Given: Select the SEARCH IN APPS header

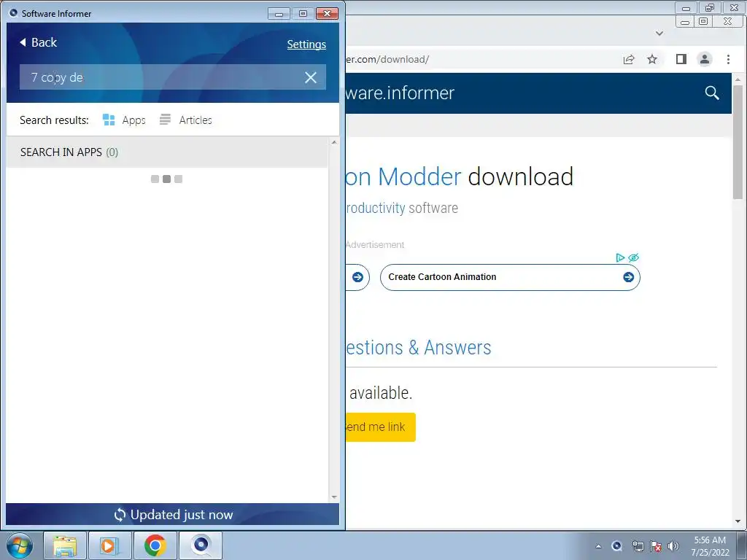Looking at the screenshot, I should coord(167,152).
